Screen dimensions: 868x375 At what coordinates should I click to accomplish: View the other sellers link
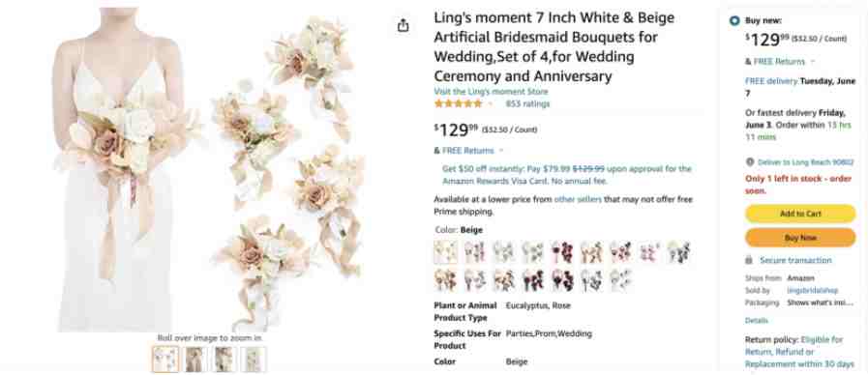click(x=578, y=200)
